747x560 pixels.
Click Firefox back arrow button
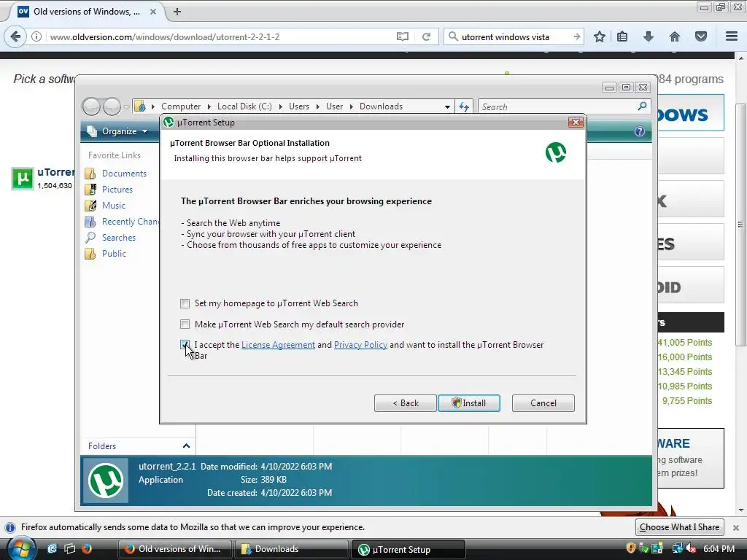pos(16,36)
